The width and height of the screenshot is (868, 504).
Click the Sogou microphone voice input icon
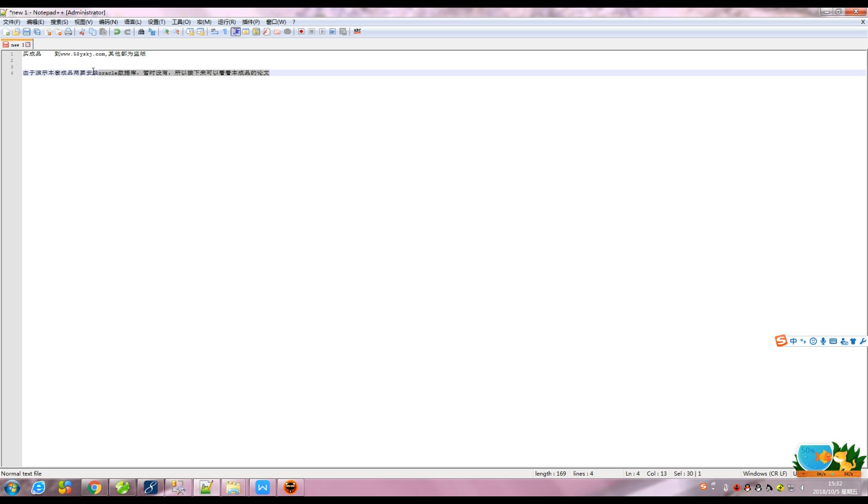[823, 341]
